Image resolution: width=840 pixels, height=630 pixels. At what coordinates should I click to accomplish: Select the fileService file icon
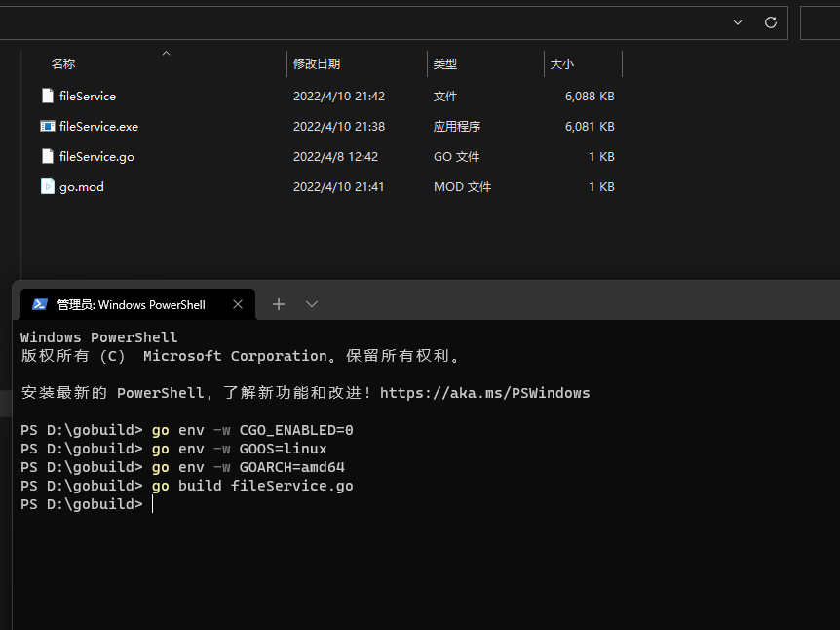pyautogui.click(x=48, y=96)
